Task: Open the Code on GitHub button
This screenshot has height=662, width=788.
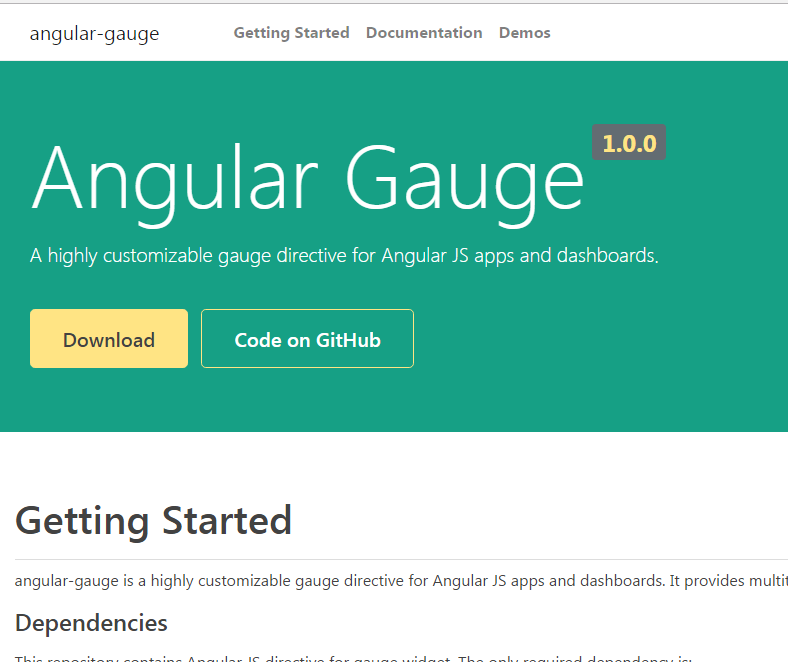Action: point(308,339)
